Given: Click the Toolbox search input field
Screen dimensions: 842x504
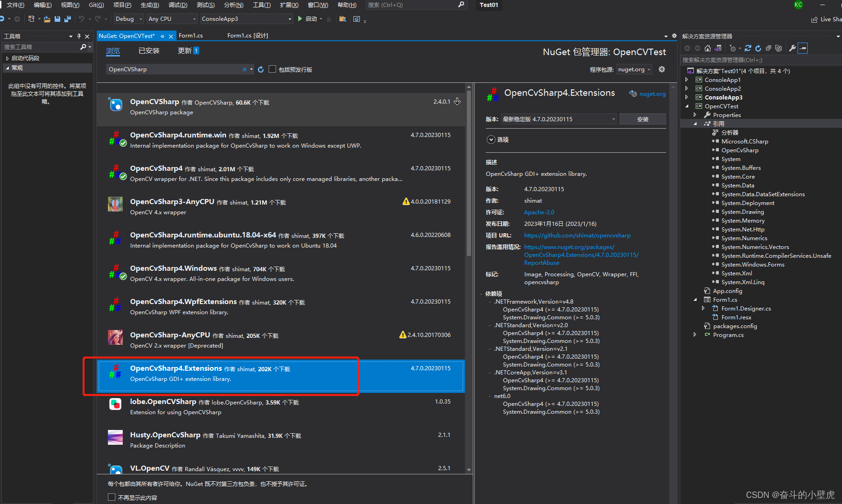Looking at the screenshot, I should click(41, 47).
